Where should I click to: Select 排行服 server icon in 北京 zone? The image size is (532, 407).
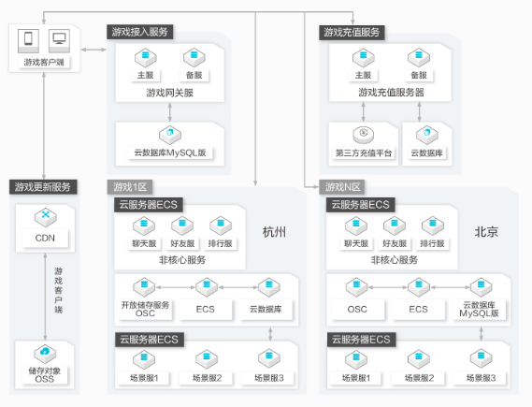[x=433, y=225]
